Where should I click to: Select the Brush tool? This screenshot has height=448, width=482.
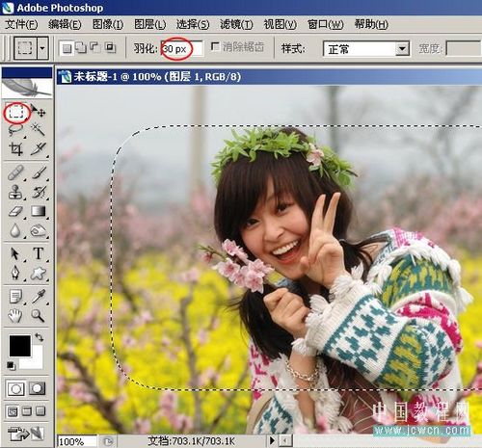(x=39, y=172)
